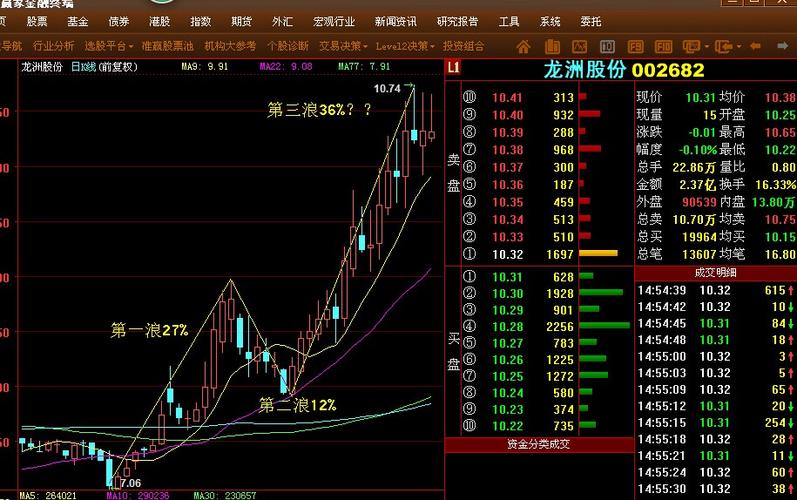Open the 股票 menu
This screenshot has height=500, width=797.
[x=37, y=21]
